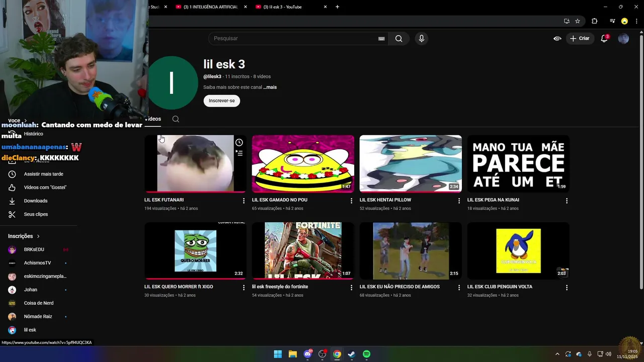Open volume control in system tray
This screenshot has height=362, width=644.
(x=608, y=354)
